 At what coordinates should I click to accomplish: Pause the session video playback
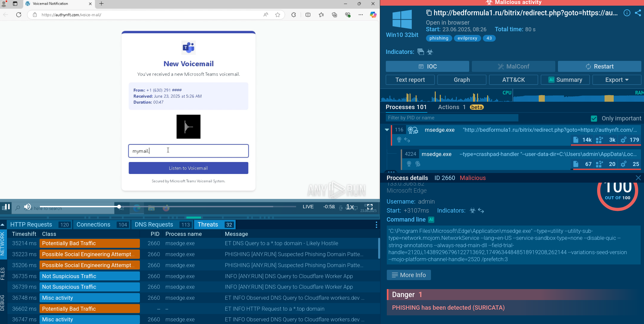click(6, 207)
